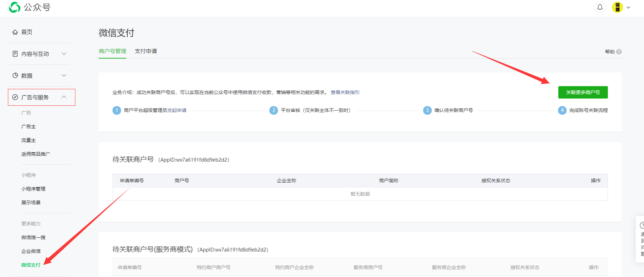Screen dimensions: 644x277
Task: Click the green 关联更多商户号 button
Action: point(583,92)
